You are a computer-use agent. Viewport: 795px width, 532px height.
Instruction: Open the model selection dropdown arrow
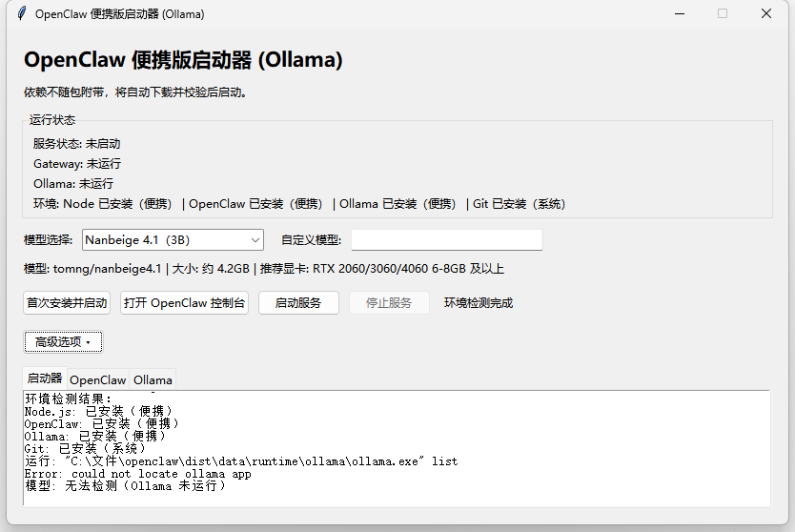[255, 240]
